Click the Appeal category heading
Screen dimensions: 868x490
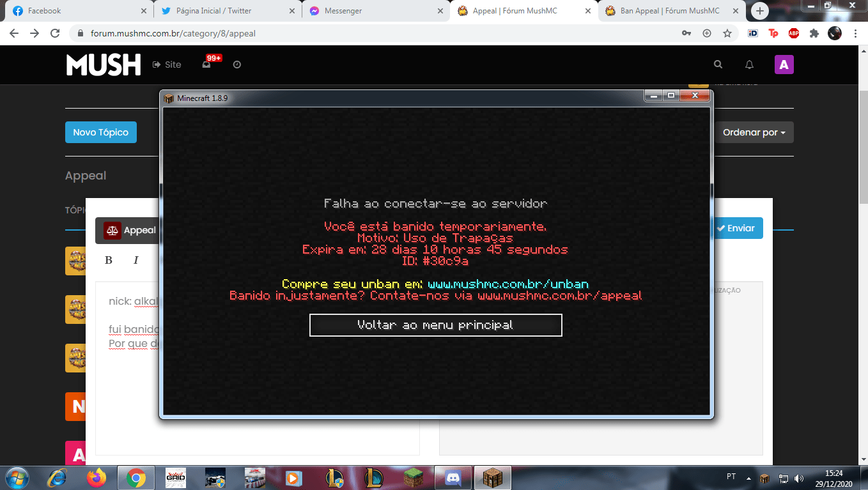coord(86,176)
